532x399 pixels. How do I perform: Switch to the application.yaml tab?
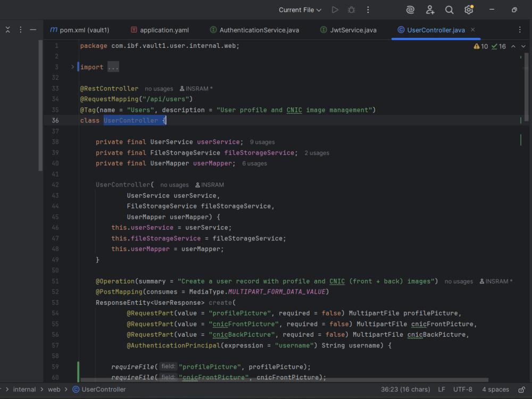pyautogui.click(x=160, y=30)
